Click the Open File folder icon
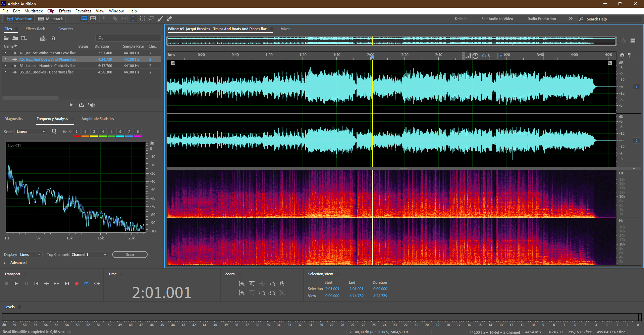The image size is (644, 335). (x=6, y=38)
